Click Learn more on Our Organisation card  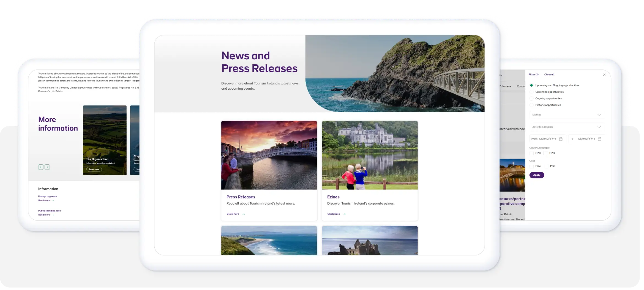[94, 169]
